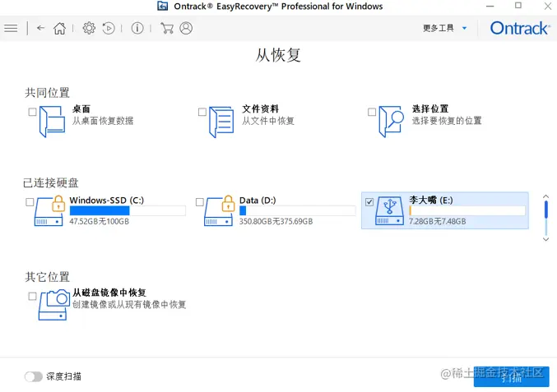
Task: Click the Windows-SSD (C:) drive icon
Action: tap(50, 210)
